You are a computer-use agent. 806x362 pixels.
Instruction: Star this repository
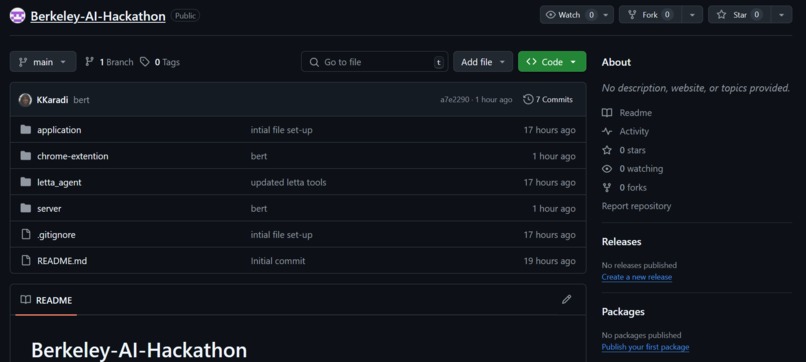[x=739, y=15]
